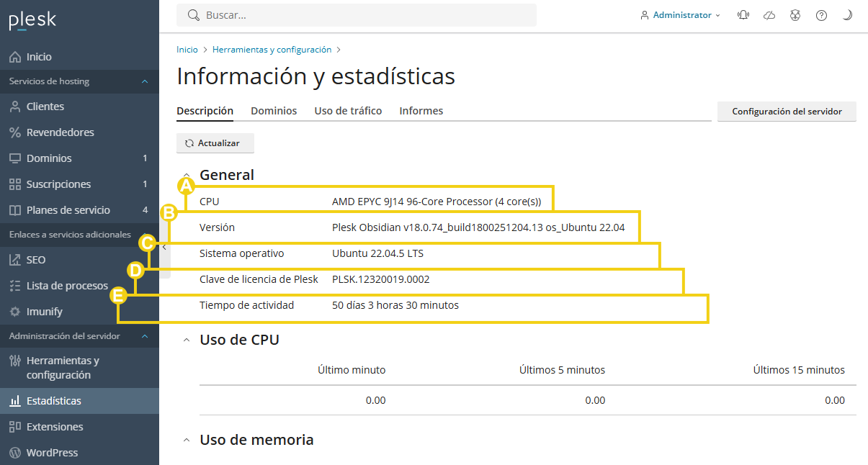Open notifications via the bell icon
This screenshot has width=868, height=465.
(x=743, y=14)
